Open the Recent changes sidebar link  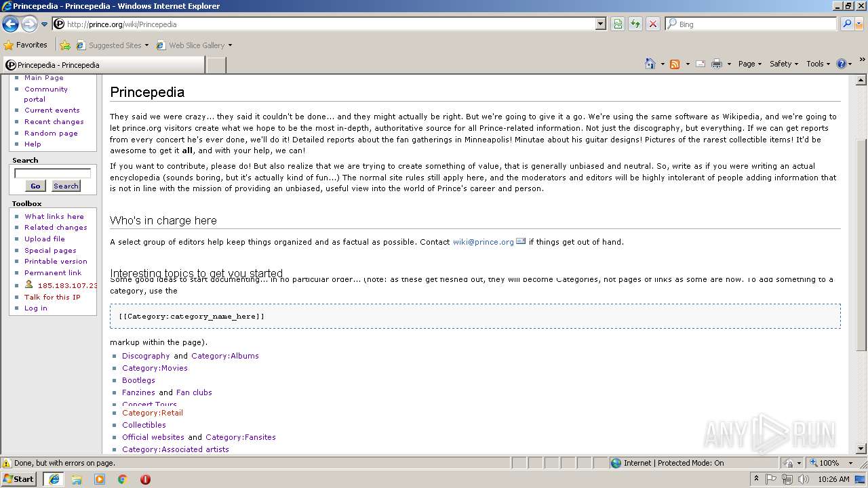pos(54,121)
